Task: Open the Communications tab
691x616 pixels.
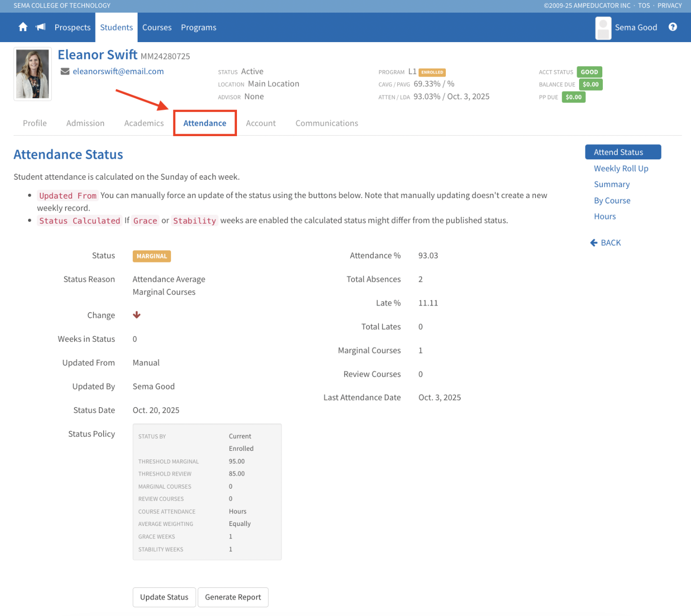Action: tap(327, 123)
